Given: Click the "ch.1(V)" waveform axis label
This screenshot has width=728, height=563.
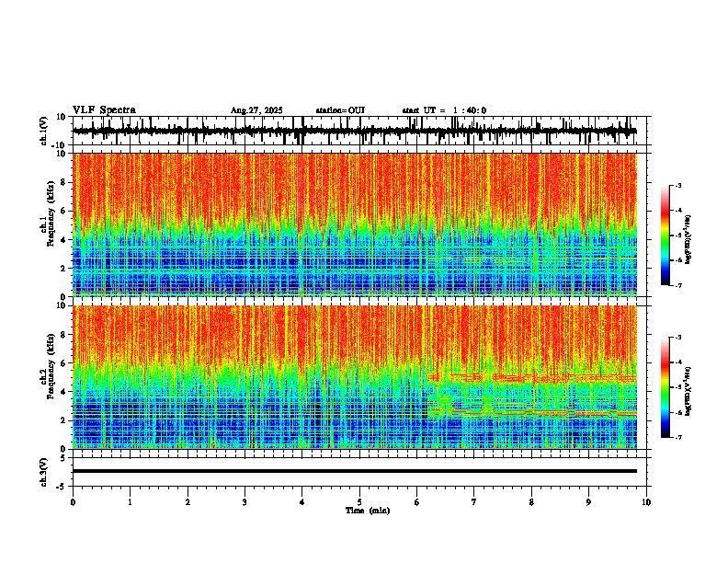Looking at the screenshot, I should (x=44, y=131).
